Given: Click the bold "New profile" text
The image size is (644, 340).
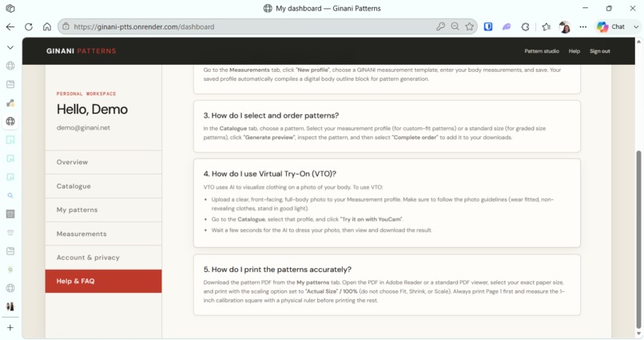Looking at the screenshot, I should click(x=312, y=70).
